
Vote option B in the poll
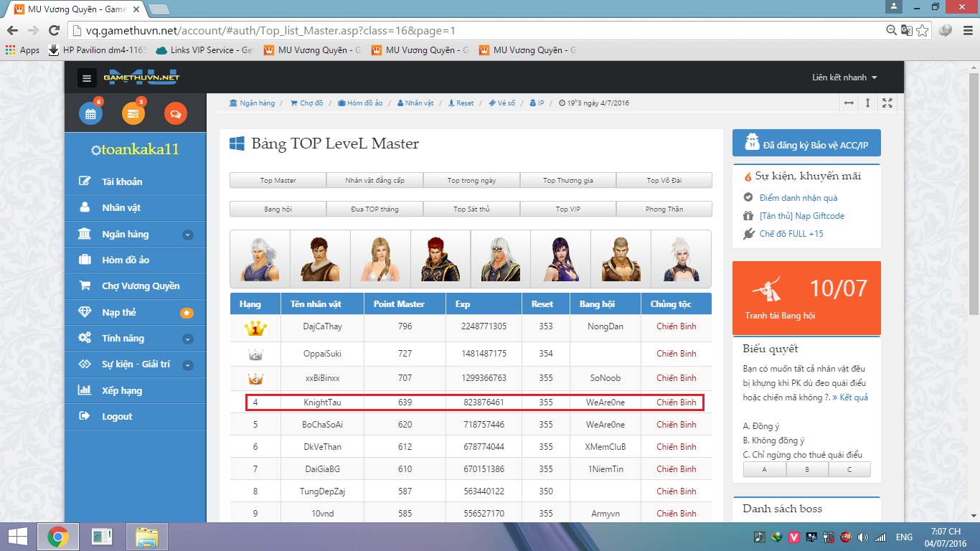[x=807, y=469]
